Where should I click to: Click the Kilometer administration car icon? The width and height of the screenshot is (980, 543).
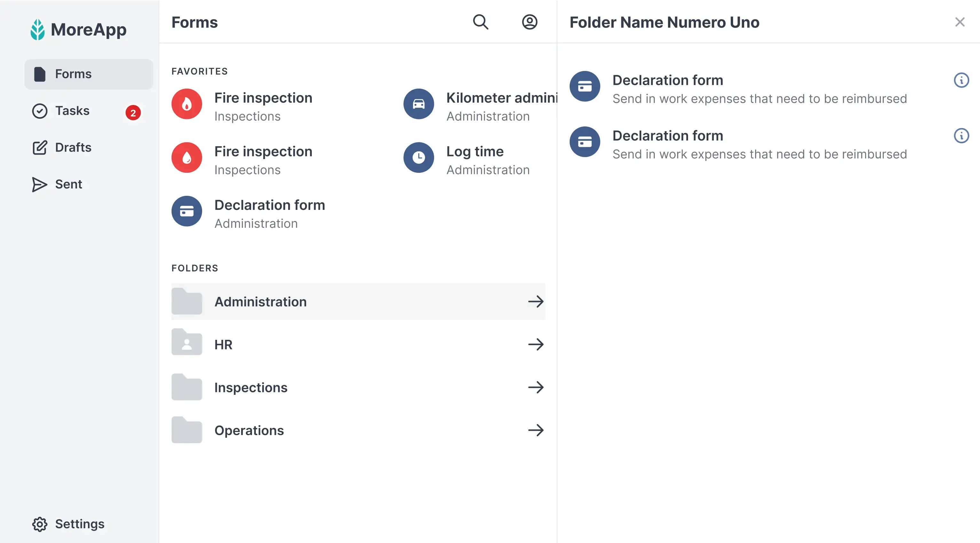[x=418, y=103]
